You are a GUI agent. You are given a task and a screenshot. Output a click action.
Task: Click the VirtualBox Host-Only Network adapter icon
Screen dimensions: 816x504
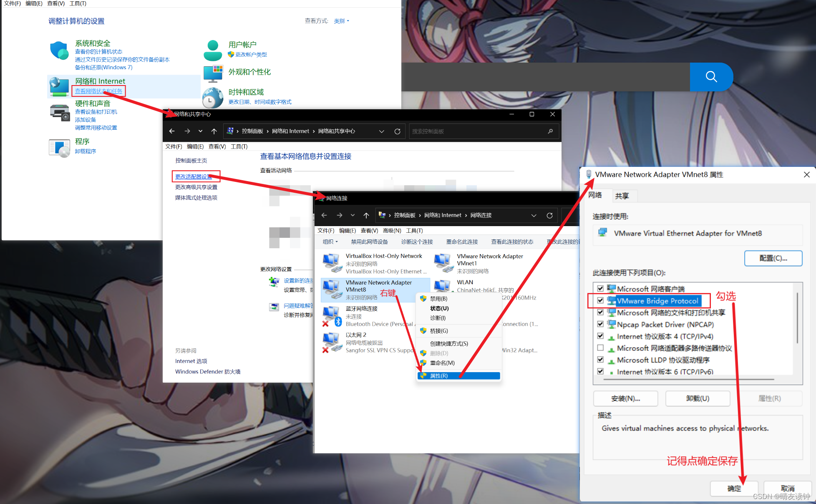coord(332,263)
